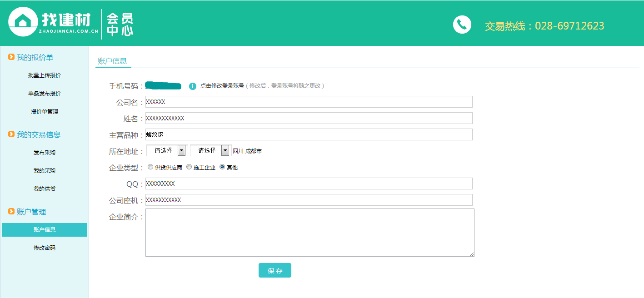
Task: Click the 公司座机 input field
Action: point(309,200)
